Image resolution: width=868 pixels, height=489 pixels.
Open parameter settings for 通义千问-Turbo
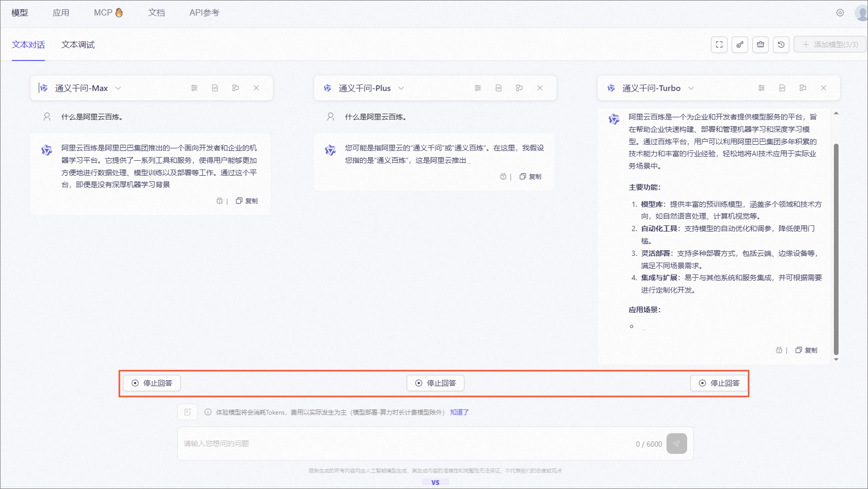click(x=762, y=88)
